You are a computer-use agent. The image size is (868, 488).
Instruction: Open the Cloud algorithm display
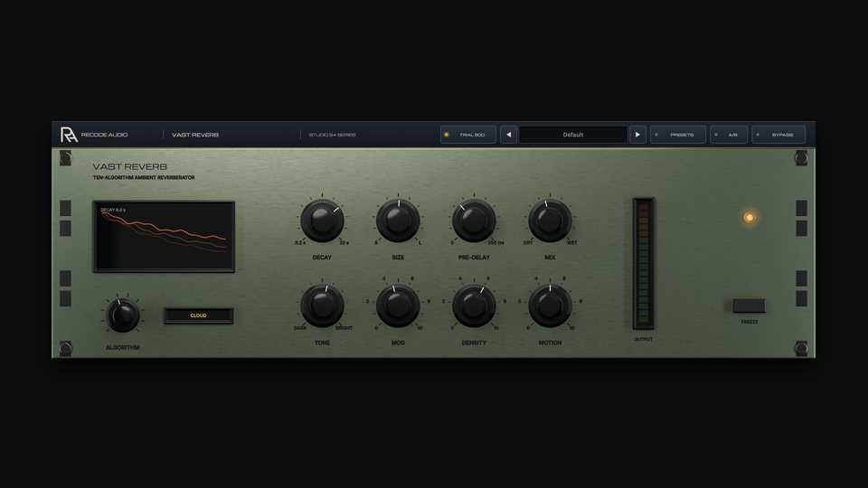click(198, 315)
